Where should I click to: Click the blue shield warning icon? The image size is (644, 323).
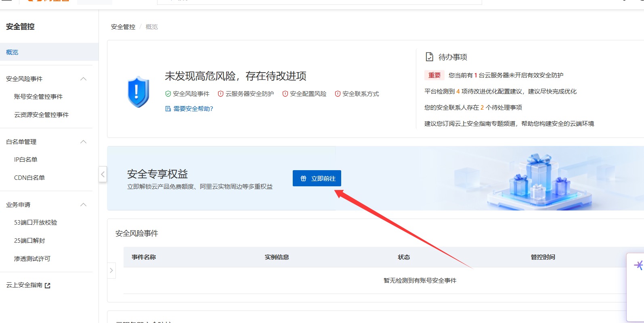138,92
